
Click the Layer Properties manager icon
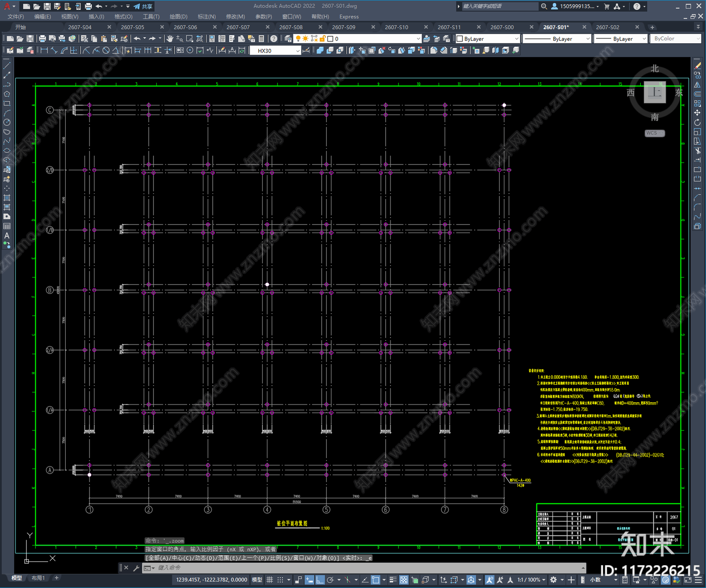(x=288, y=39)
